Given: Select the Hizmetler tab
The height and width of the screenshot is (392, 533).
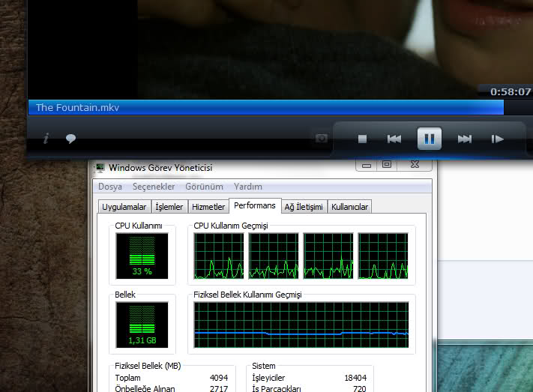Looking at the screenshot, I should [208, 207].
